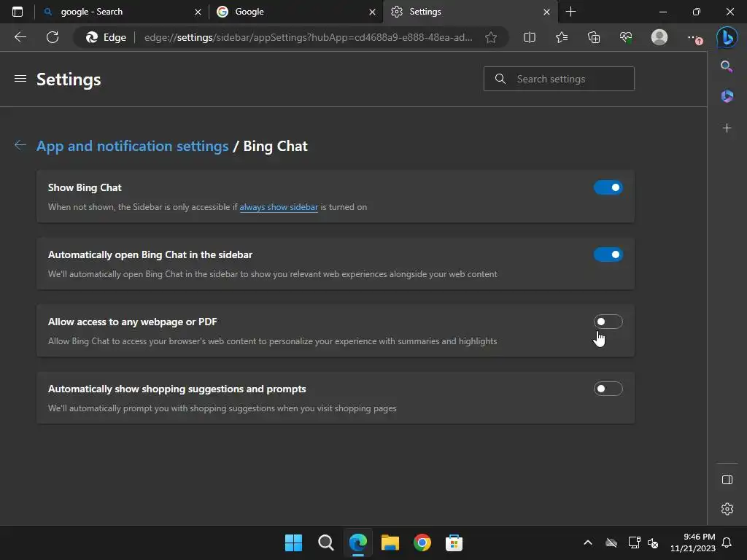Disable Automatically open Bing Chat in sidebar
747x560 pixels.
(608, 254)
